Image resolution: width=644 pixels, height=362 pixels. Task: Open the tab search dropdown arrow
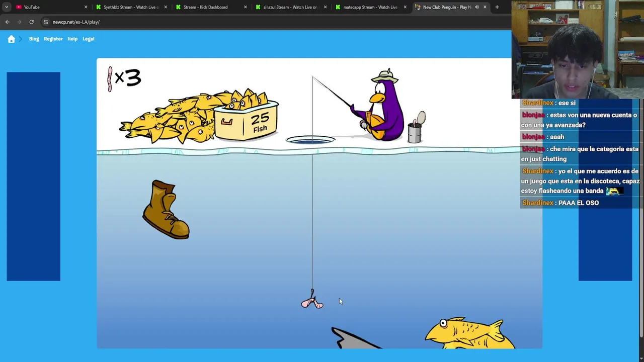click(6, 7)
